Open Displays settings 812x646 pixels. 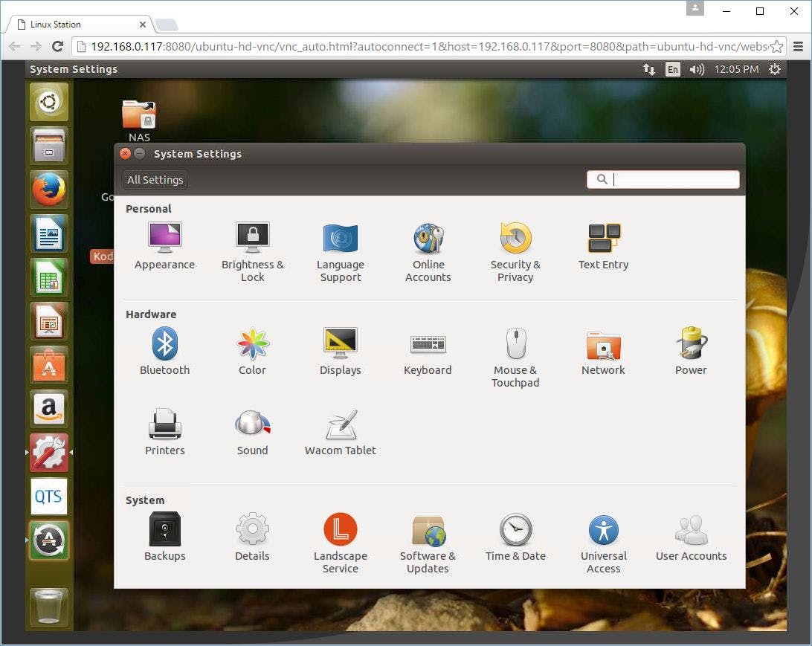click(341, 352)
